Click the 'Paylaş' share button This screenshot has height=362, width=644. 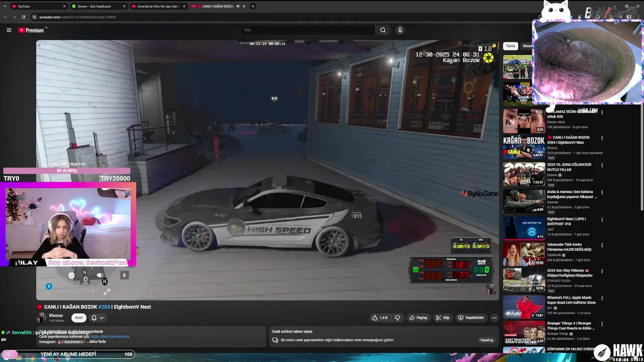[x=418, y=318]
